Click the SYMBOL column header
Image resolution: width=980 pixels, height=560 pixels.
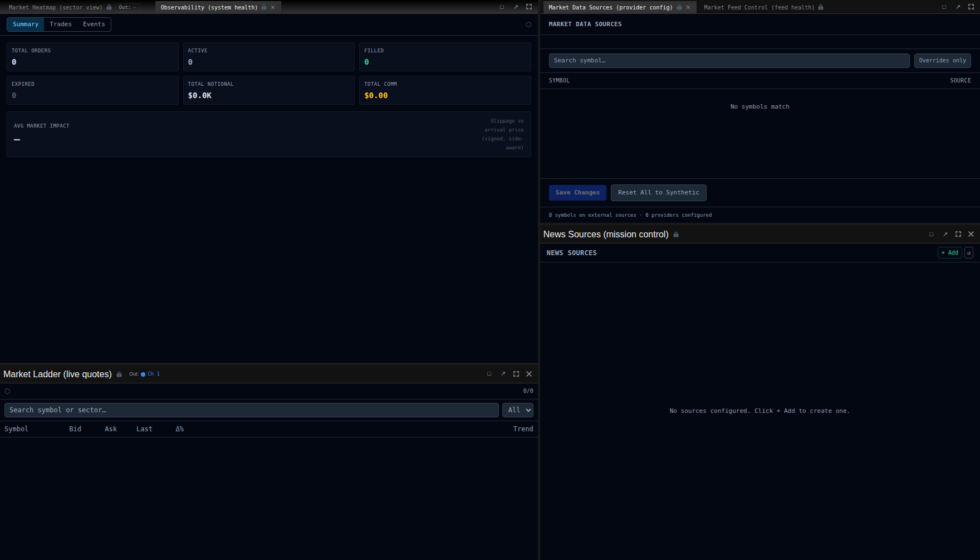(559, 81)
